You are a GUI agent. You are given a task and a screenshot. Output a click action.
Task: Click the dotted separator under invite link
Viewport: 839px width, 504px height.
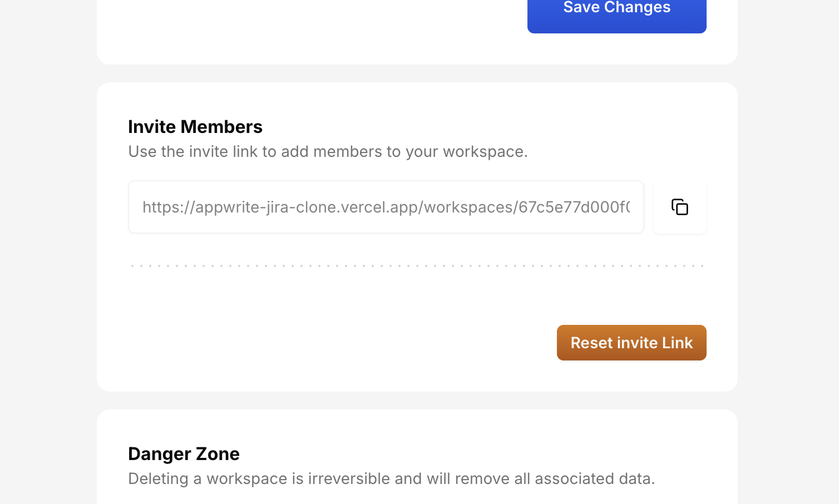click(417, 266)
